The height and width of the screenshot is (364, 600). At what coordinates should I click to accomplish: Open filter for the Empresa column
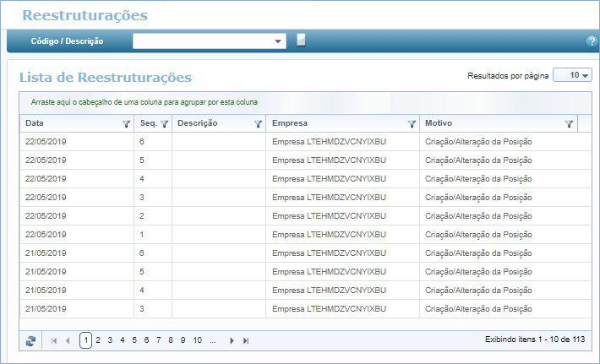tap(412, 123)
